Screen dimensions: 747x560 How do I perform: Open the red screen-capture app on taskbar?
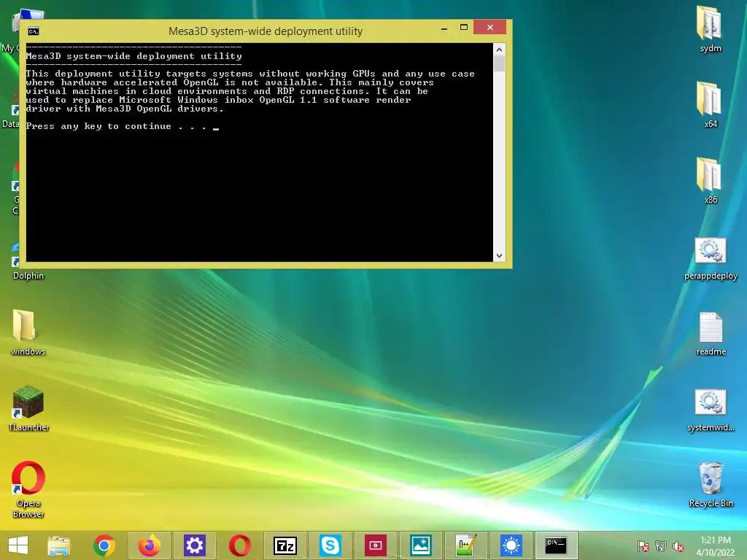coord(376,545)
